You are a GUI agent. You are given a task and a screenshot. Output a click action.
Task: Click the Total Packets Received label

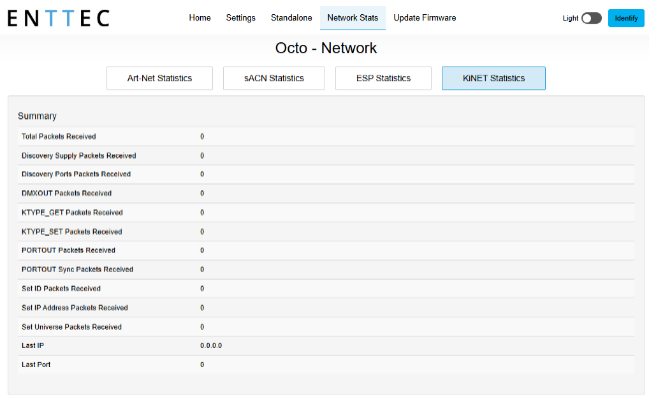point(59,137)
